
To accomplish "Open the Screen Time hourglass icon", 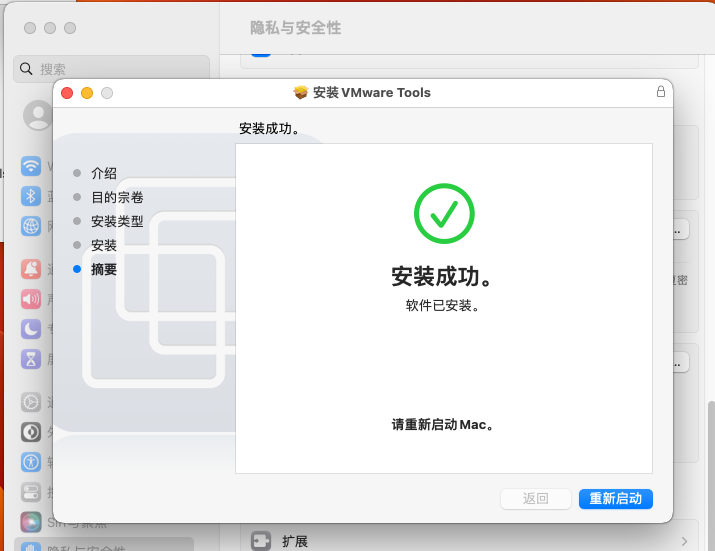I will point(31,358).
